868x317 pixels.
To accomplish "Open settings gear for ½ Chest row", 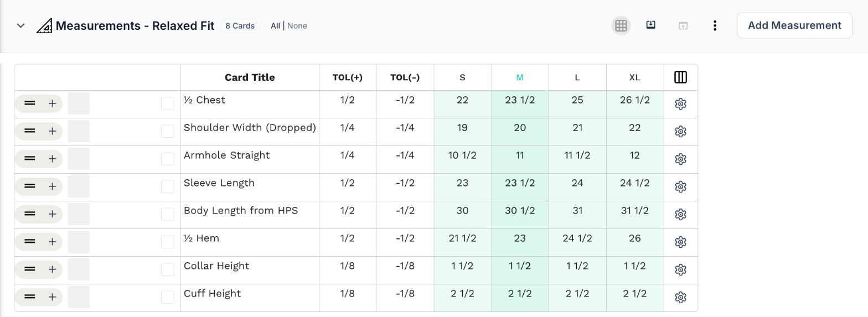I will coord(681,104).
